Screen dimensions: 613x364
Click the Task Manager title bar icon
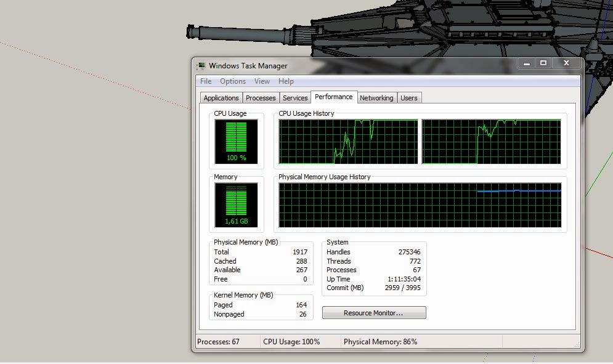201,66
